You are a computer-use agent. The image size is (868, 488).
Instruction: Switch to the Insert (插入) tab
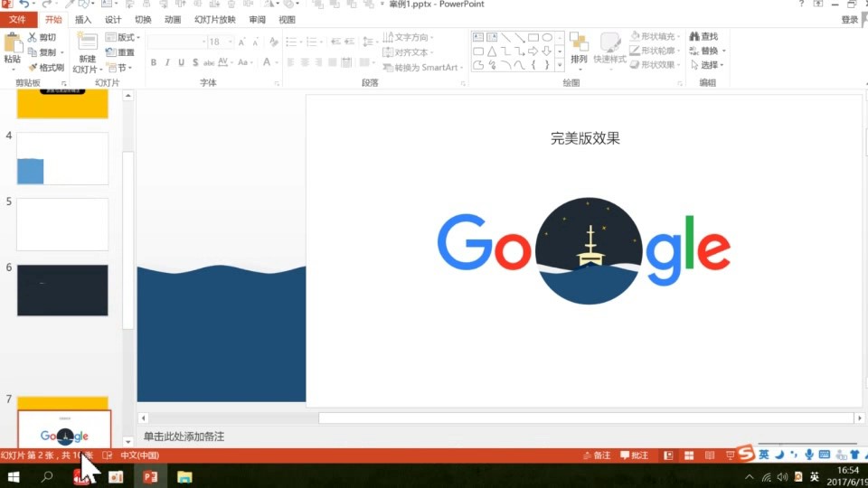tap(83, 19)
